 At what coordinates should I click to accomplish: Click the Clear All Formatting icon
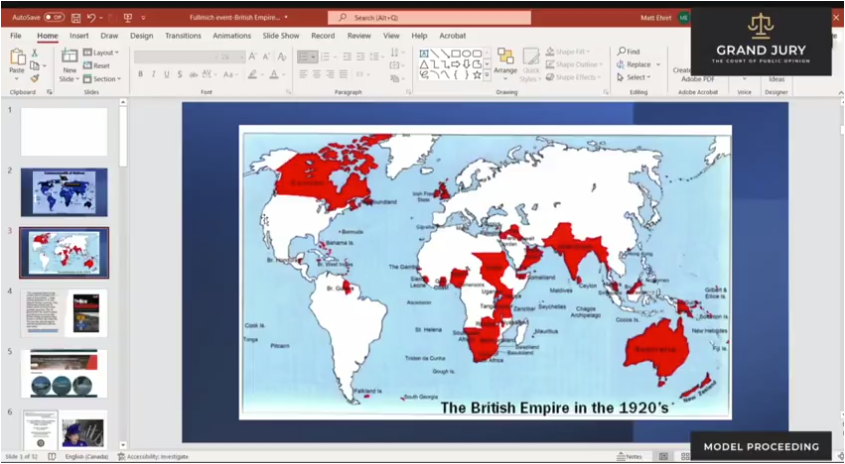point(281,57)
